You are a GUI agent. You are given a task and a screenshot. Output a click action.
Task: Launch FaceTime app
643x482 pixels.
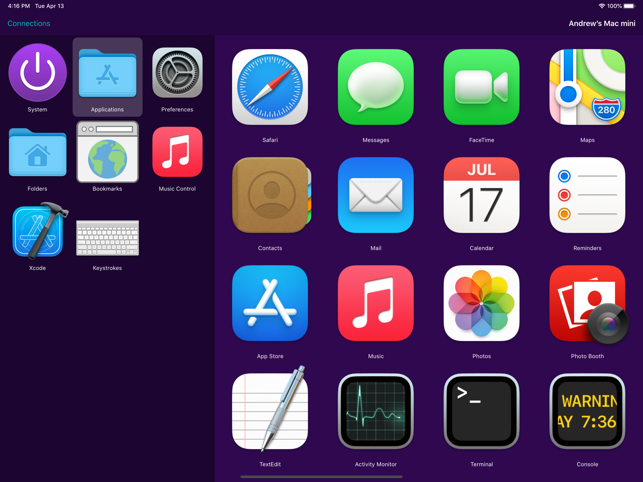pyautogui.click(x=481, y=87)
